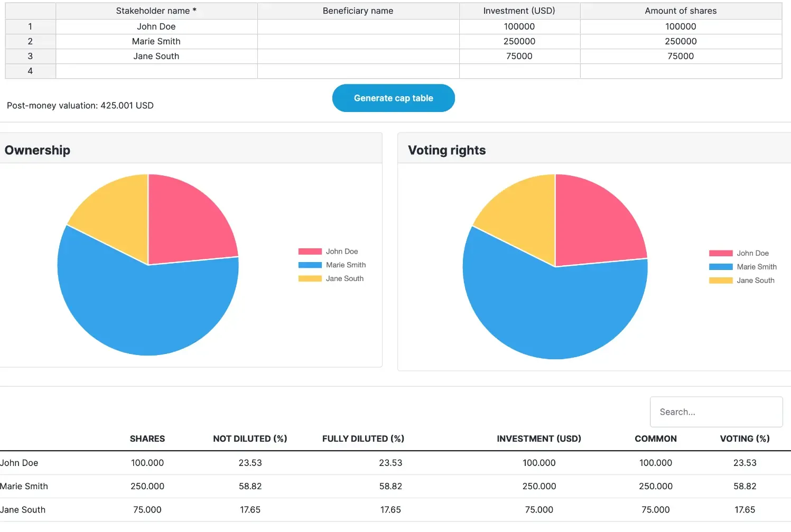Click the 58.82 voting percentage value
Screen dimensions: 791x532
(745, 487)
